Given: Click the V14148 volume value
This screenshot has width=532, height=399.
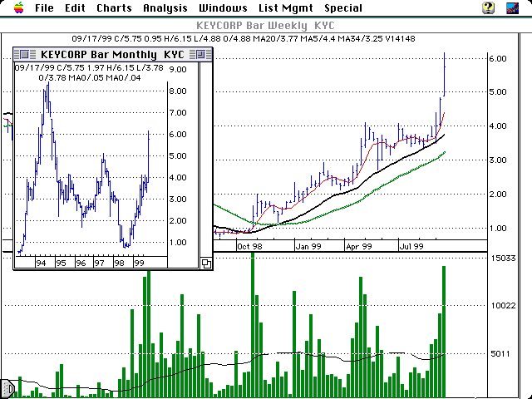Looking at the screenshot, I should [400, 39].
